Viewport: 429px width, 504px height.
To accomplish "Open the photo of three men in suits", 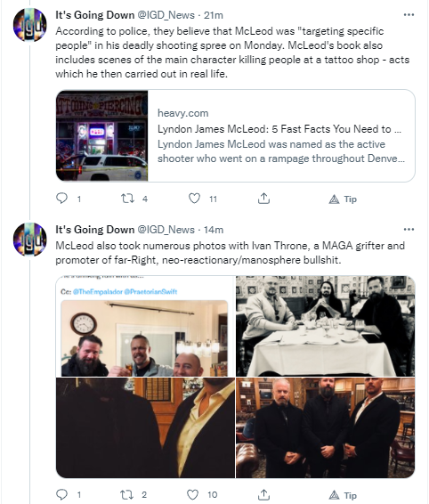I will coord(325,427).
